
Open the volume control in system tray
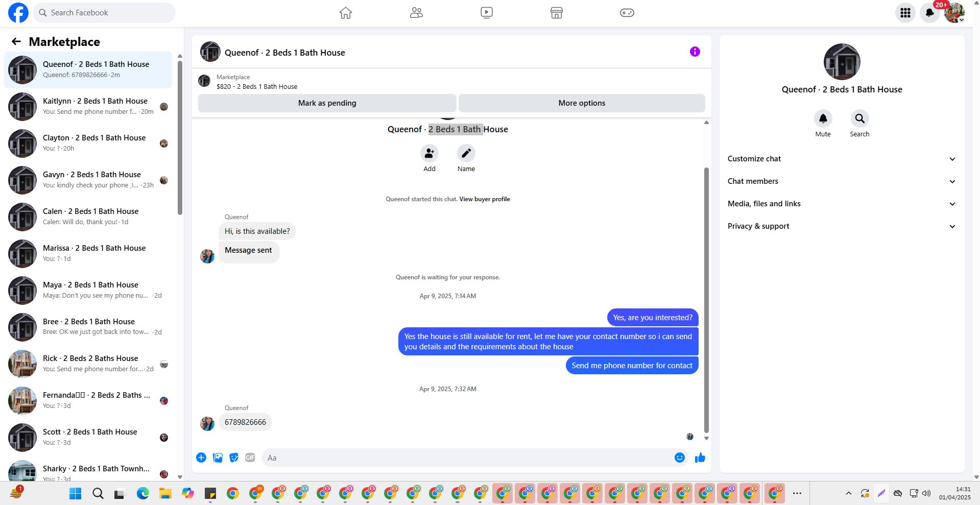click(x=926, y=493)
